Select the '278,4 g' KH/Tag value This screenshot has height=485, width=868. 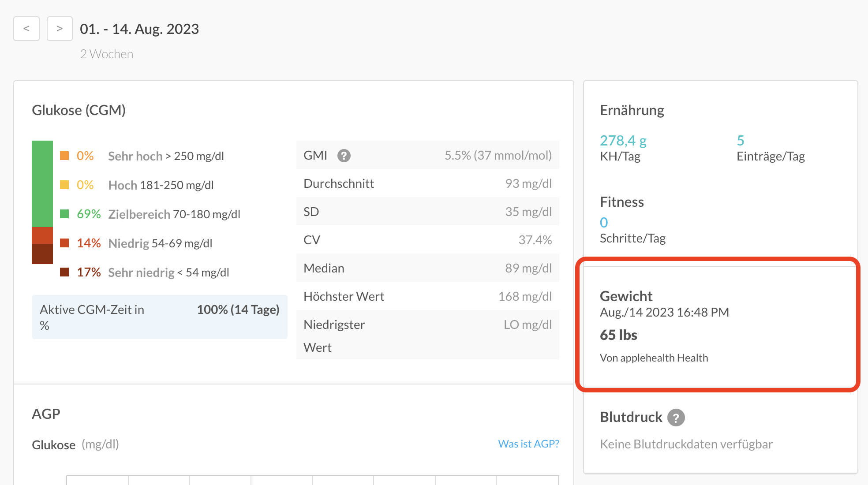point(623,141)
